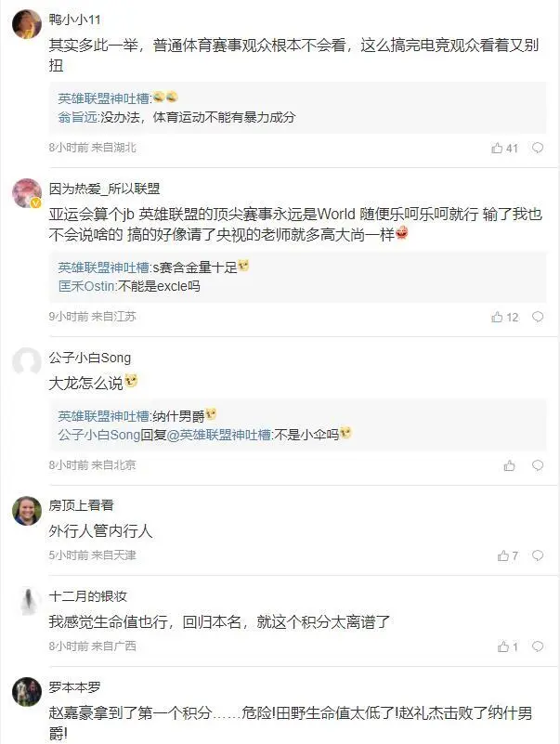Select the 罗本本罗 username
Image resolution: width=560 pixels, height=744 pixels.
point(74,688)
